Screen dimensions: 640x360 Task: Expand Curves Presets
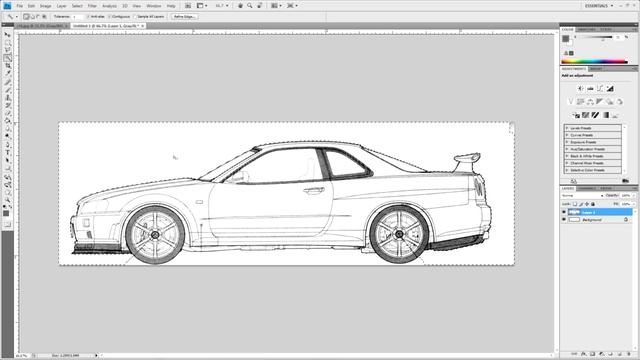point(567,135)
